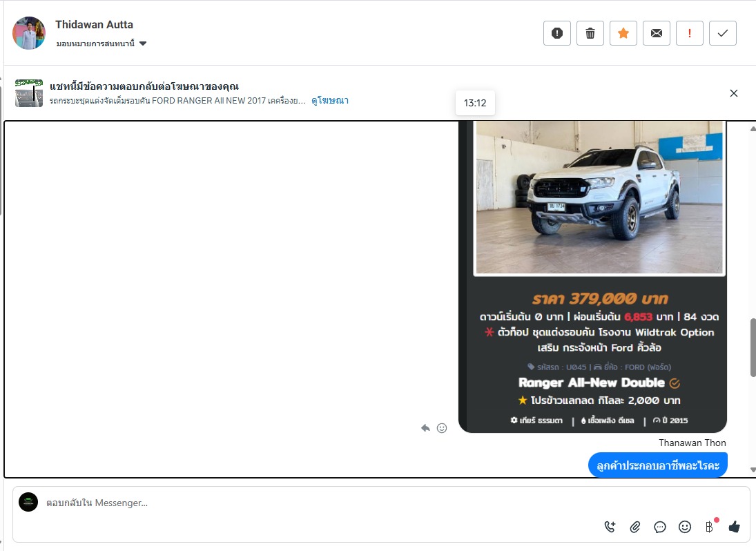This screenshot has height=551, width=756.
Task: Open Thidawan Autta profile picture
Action: click(x=29, y=33)
